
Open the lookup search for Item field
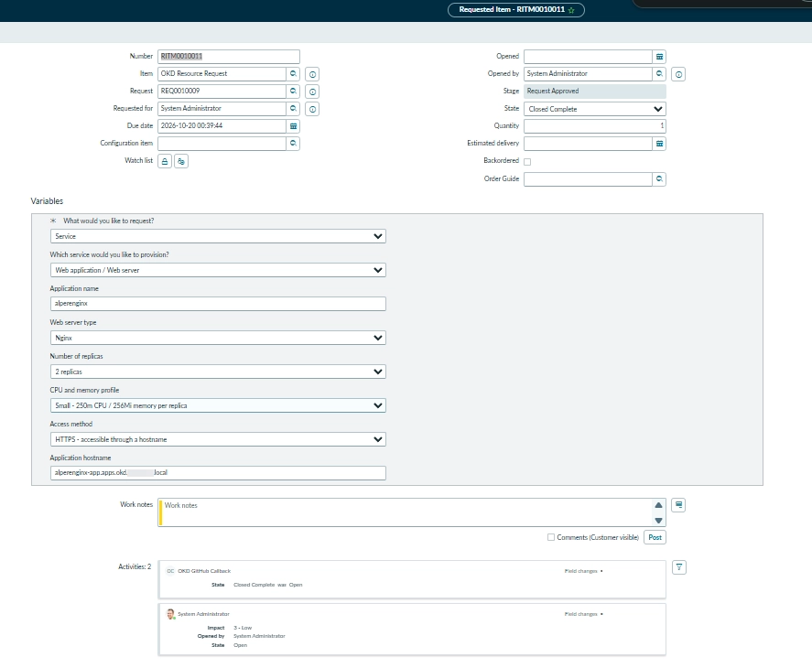click(293, 73)
